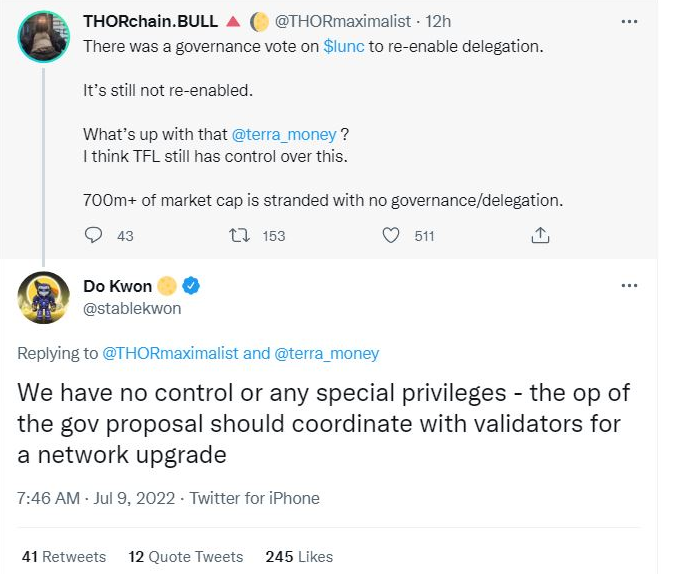
Task: View the 245 Likes list
Action: point(299,556)
